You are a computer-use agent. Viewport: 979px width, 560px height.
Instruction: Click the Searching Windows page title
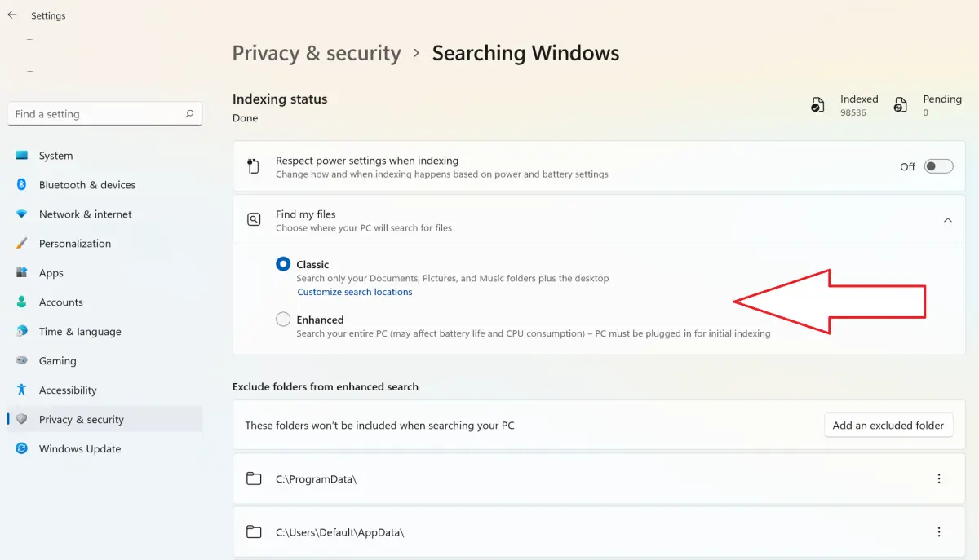click(526, 54)
